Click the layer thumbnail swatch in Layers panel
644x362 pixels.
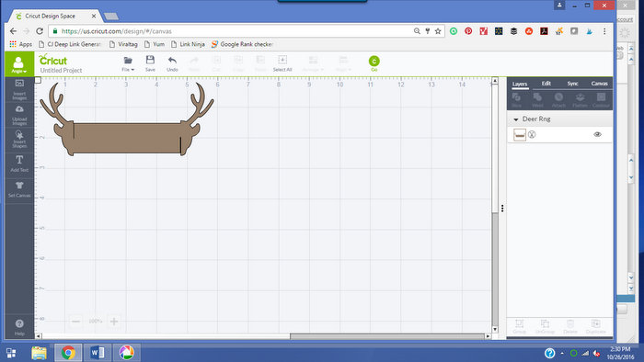pos(520,134)
